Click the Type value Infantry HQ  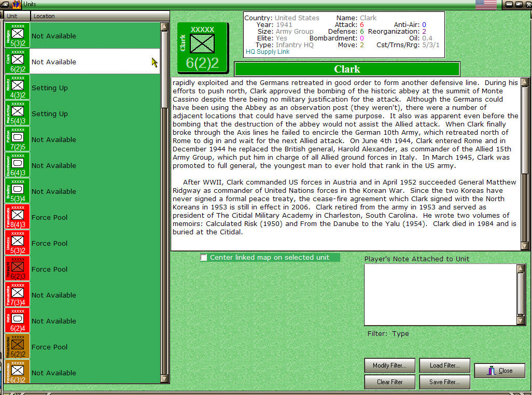tap(295, 45)
